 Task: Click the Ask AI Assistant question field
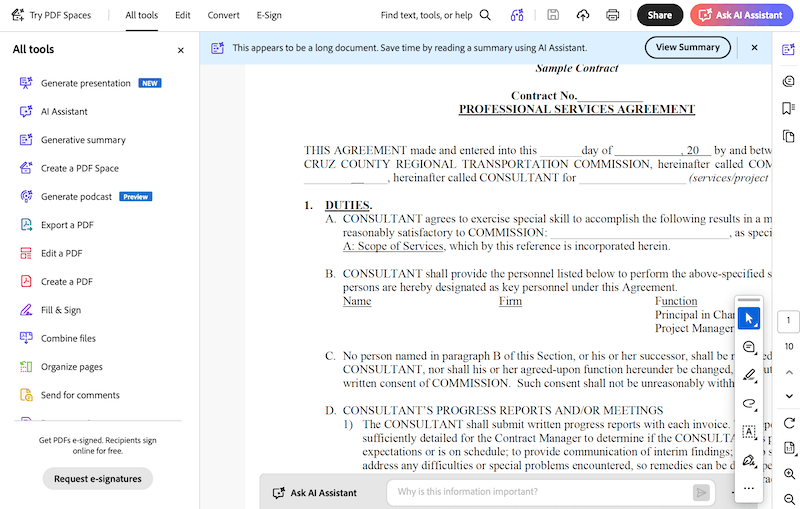click(541, 492)
